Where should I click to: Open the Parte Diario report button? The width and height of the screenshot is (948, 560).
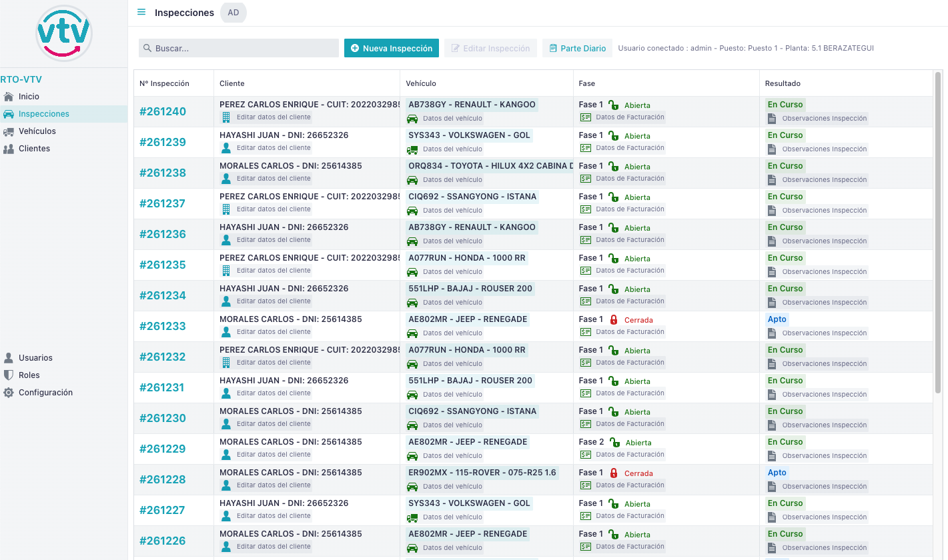[577, 48]
